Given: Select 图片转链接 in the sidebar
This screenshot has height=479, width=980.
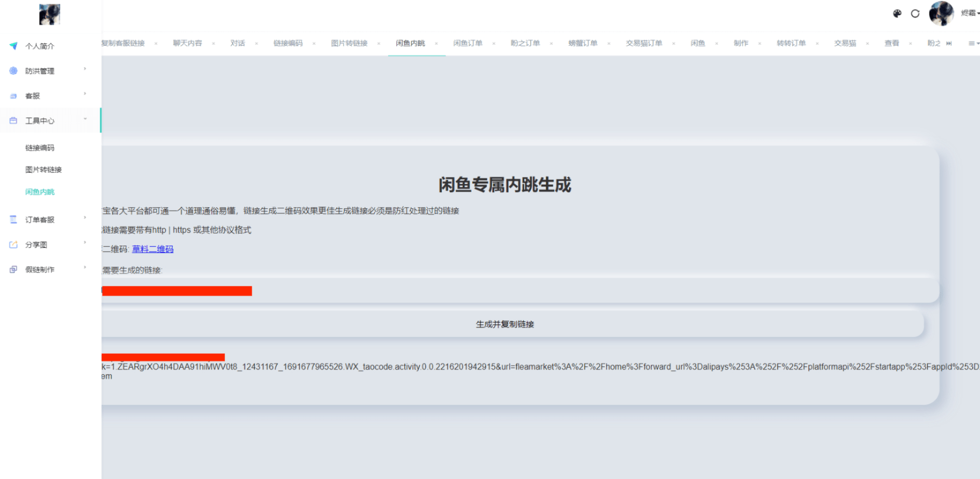Looking at the screenshot, I should pos(44,170).
